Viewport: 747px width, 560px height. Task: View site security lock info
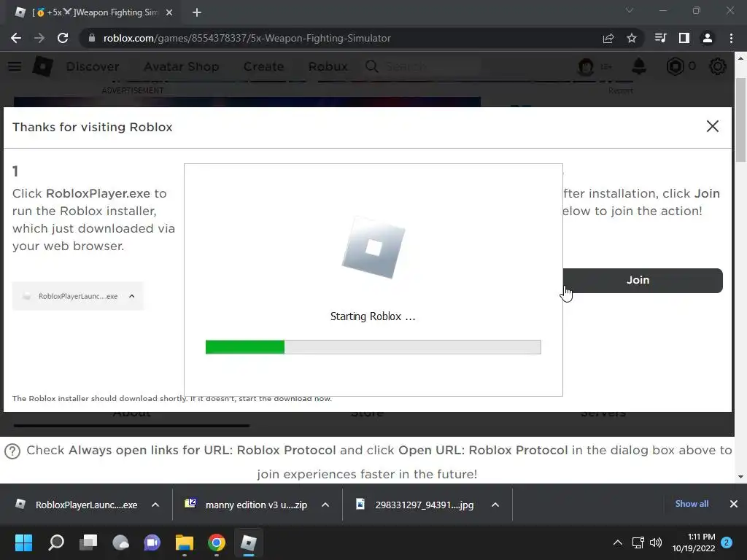click(x=91, y=38)
